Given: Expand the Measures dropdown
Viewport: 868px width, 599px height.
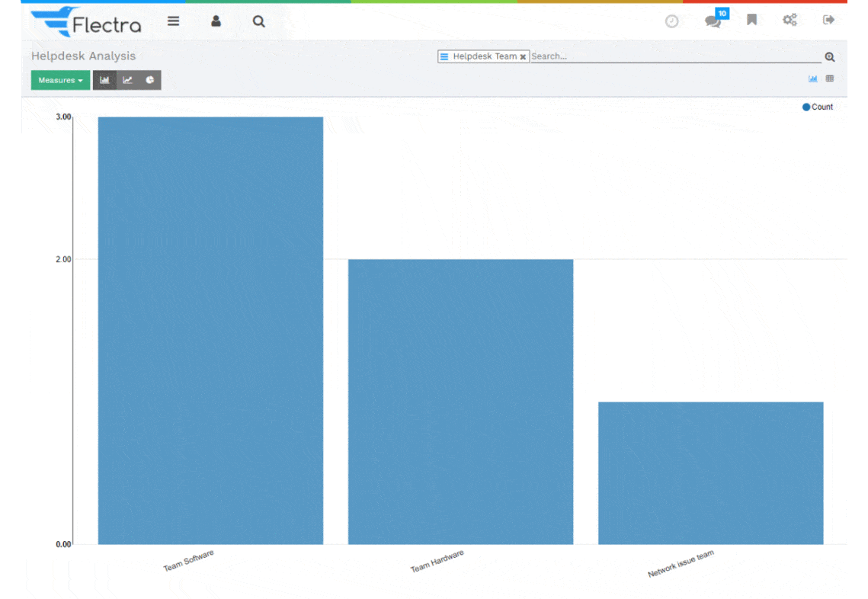Looking at the screenshot, I should coord(60,80).
